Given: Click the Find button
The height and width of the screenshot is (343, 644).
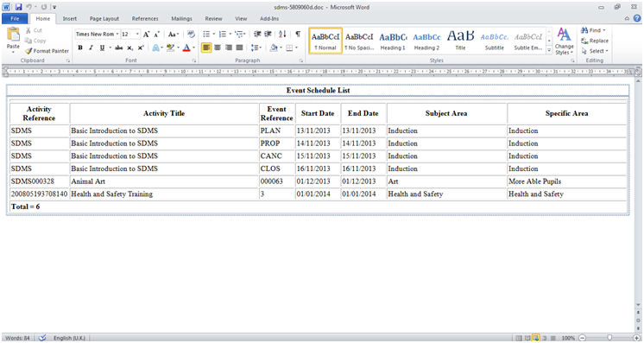Looking at the screenshot, I should [593, 30].
